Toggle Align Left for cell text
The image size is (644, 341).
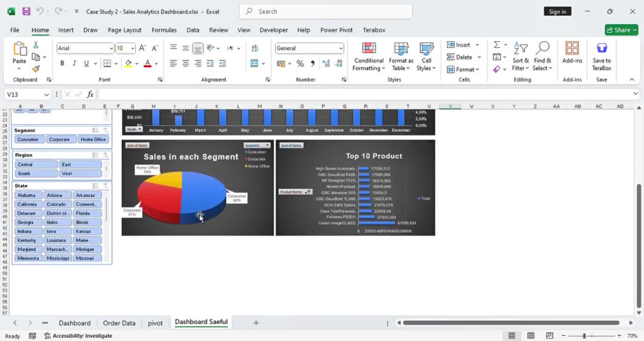coord(173,63)
